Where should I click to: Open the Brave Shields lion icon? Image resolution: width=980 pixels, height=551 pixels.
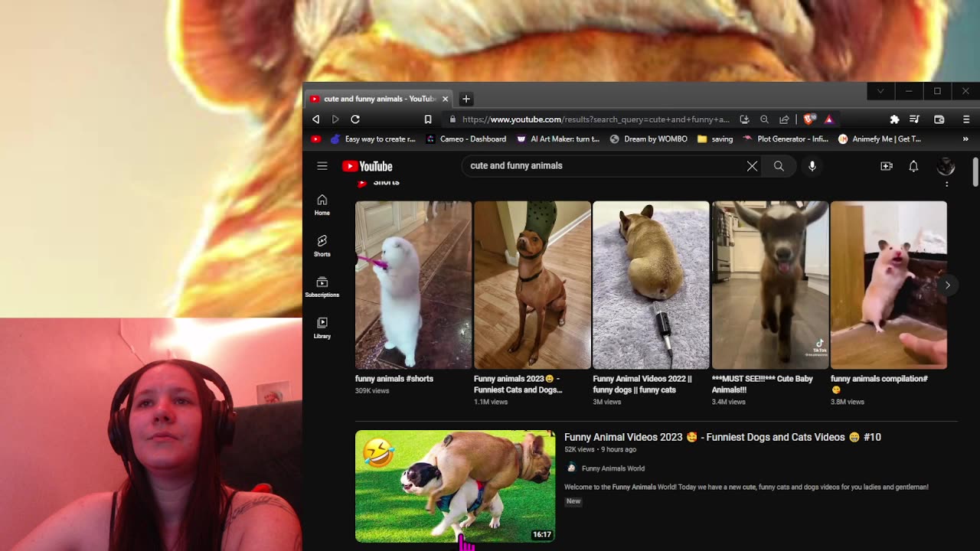(810, 119)
